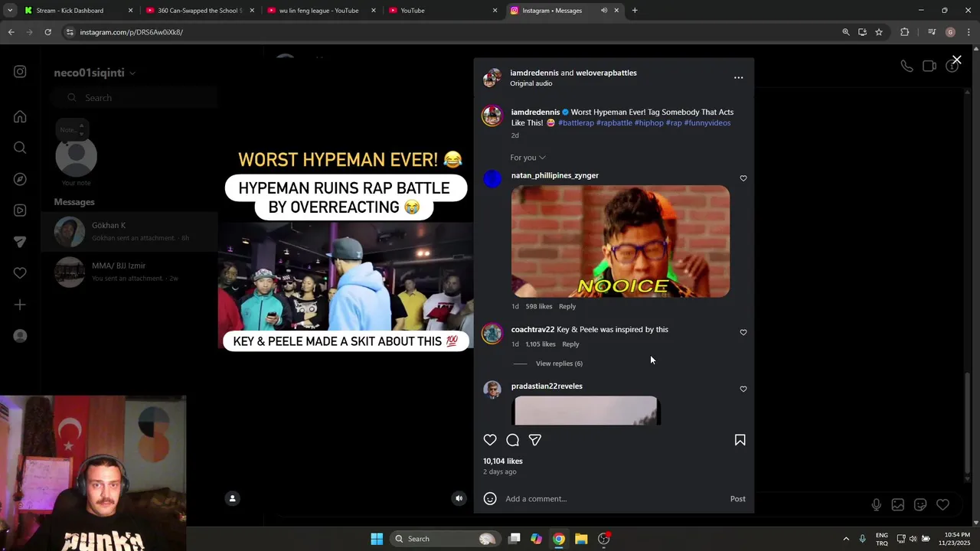The image size is (980, 551).
Task: Open the Gökhan K conversation
Action: (x=130, y=232)
